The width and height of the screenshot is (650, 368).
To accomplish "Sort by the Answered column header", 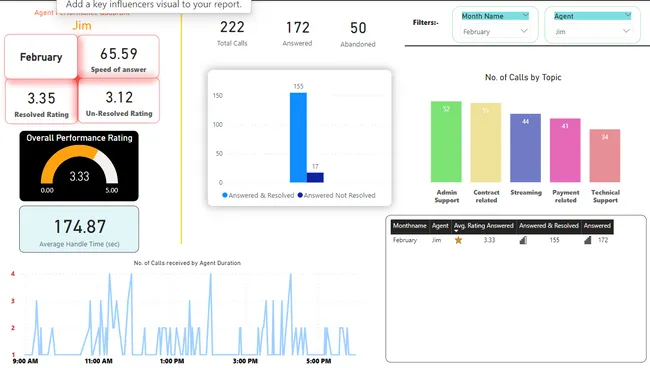I will pyautogui.click(x=597, y=226).
